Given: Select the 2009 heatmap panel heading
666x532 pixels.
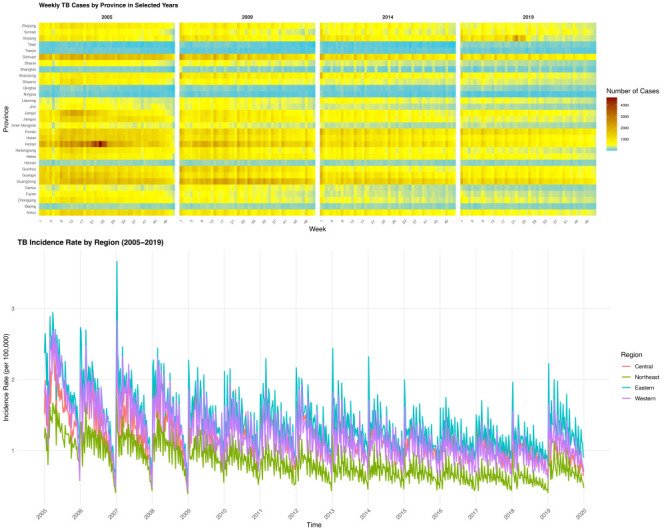Looking at the screenshot, I should pyautogui.click(x=247, y=17).
